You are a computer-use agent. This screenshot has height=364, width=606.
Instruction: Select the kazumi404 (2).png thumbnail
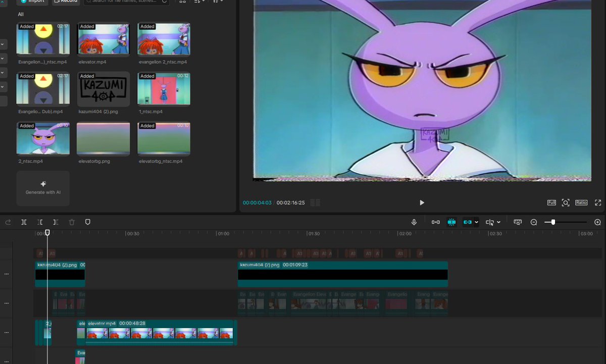click(x=104, y=88)
